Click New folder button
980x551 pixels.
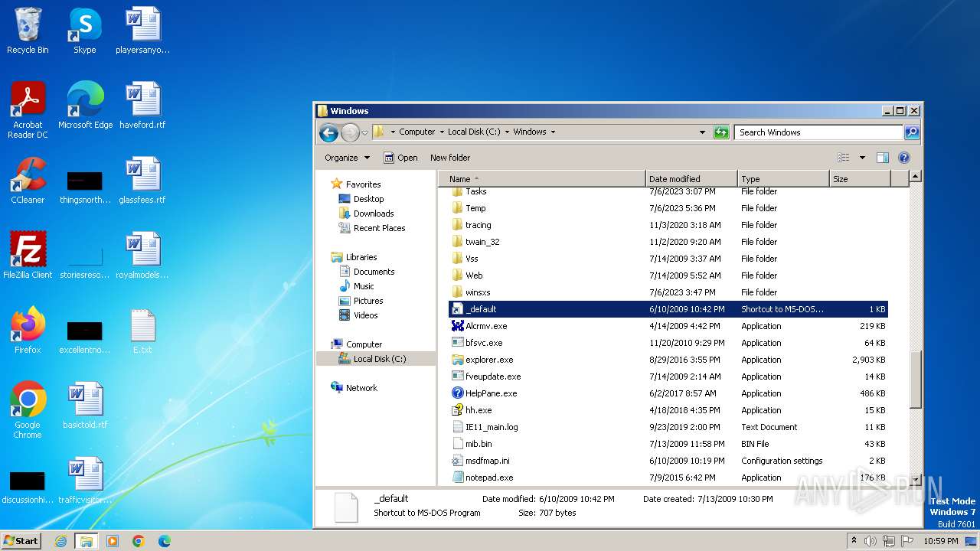click(450, 158)
